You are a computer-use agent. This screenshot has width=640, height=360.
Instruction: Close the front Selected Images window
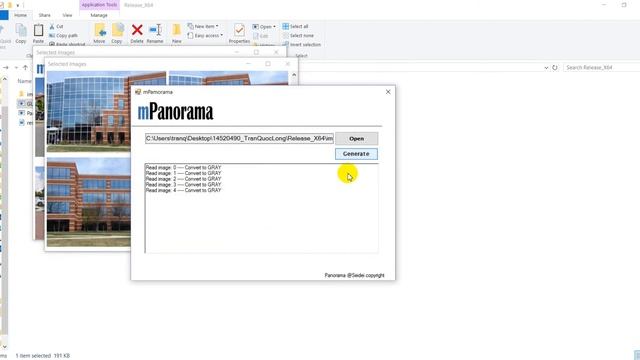(x=287, y=64)
